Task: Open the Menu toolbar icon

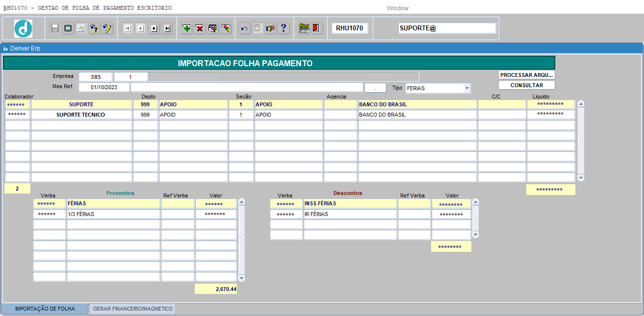Action: (x=304, y=28)
